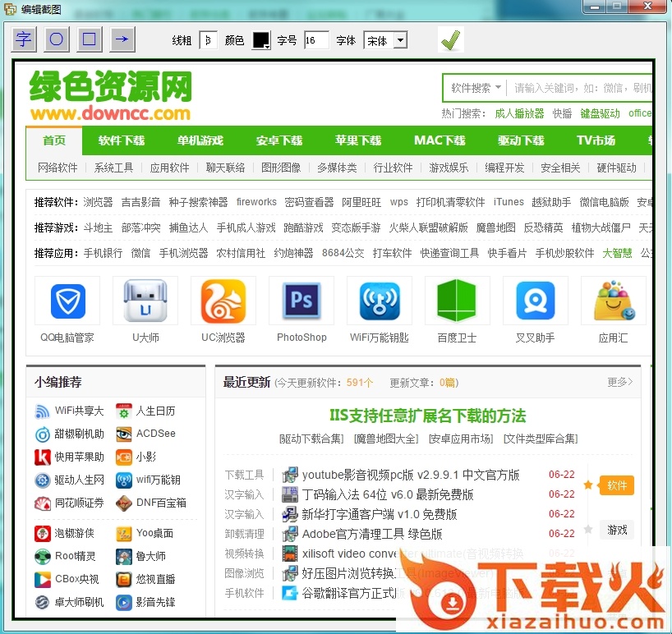Click the 鲁大师 icon
Viewport: 672px width, 634px height.
pos(123,557)
